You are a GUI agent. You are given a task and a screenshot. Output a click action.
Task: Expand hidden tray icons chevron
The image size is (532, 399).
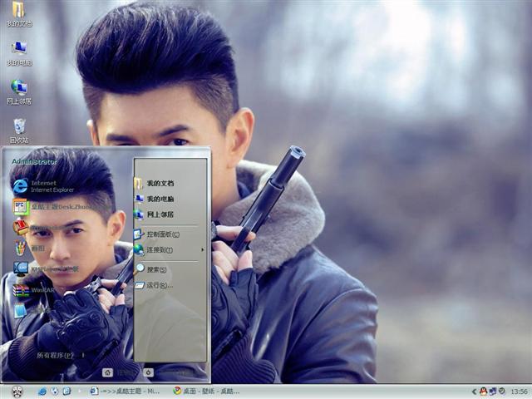(475, 392)
